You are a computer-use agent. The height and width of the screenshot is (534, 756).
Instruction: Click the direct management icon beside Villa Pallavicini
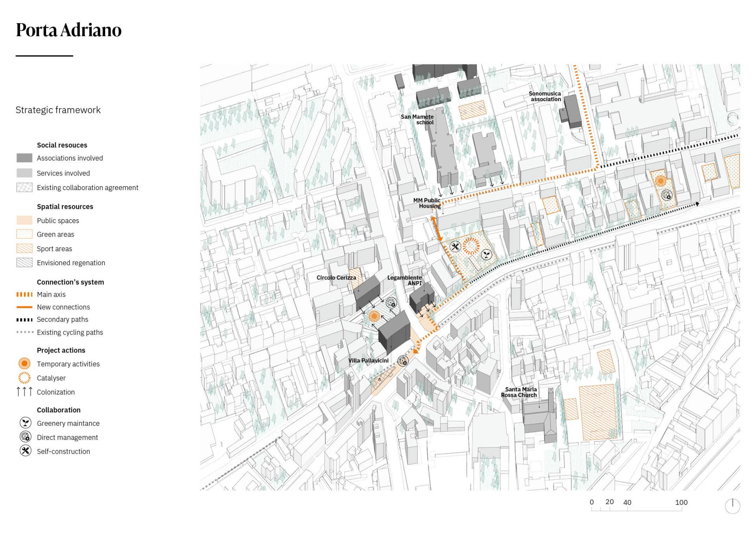coord(402,361)
